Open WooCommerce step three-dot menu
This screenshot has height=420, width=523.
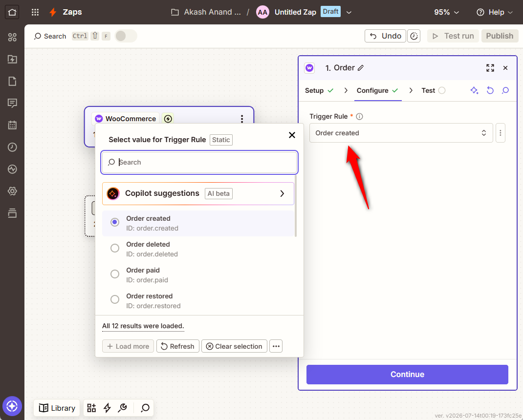click(242, 119)
